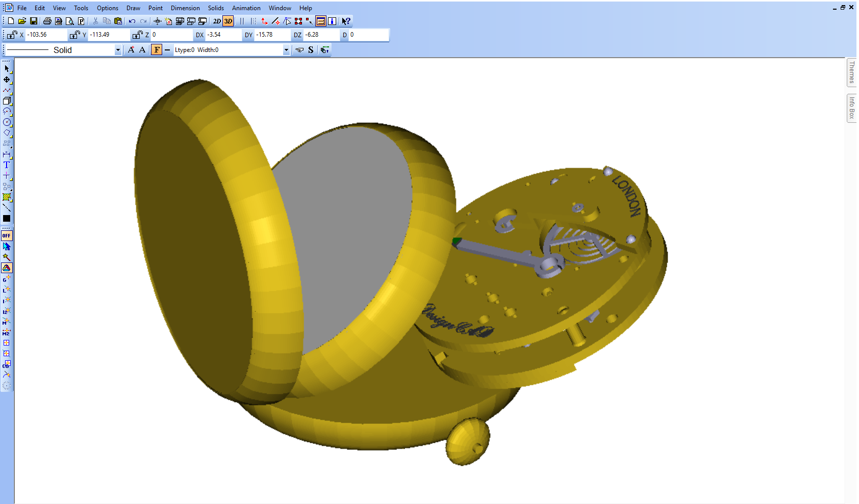The width and height of the screenshot is (859, 504).
Task: Open the Solids menu
Action: pyautogui.click(x=216, y=8)
